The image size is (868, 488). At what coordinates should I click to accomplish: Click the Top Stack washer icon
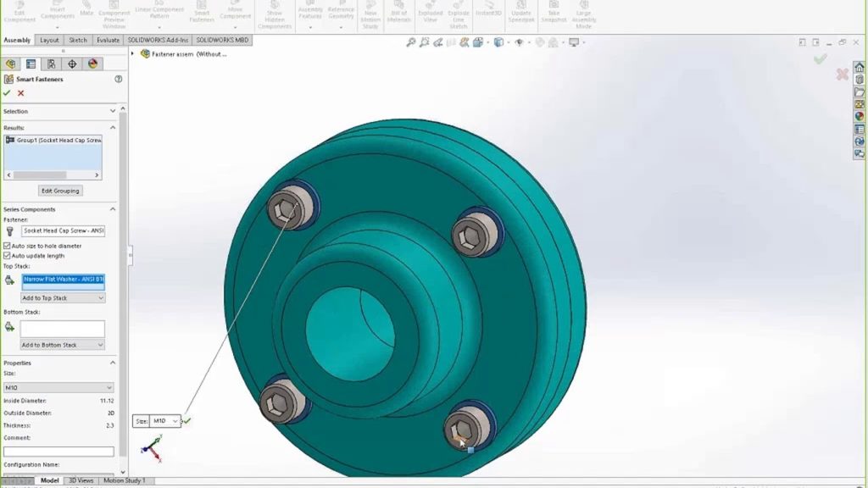pos(9,280)
